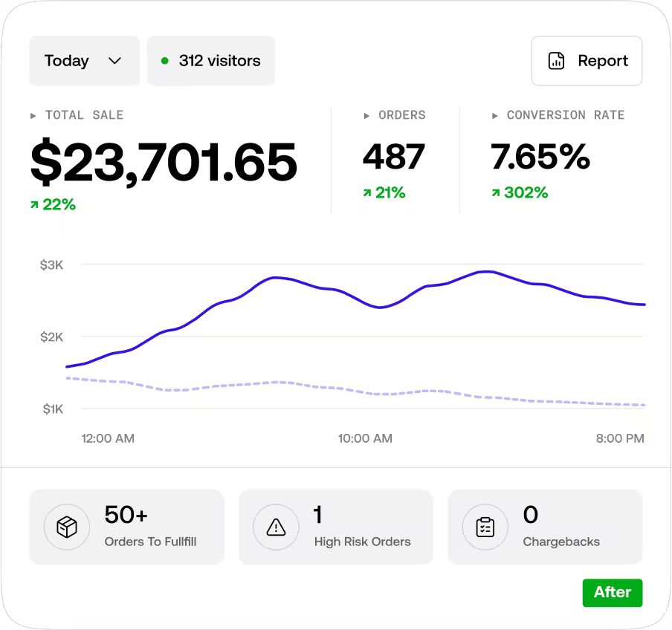Viewport: 672px width, 630px height.
Task: Expand the Orders triangle arrow
Action: (366, 116)
